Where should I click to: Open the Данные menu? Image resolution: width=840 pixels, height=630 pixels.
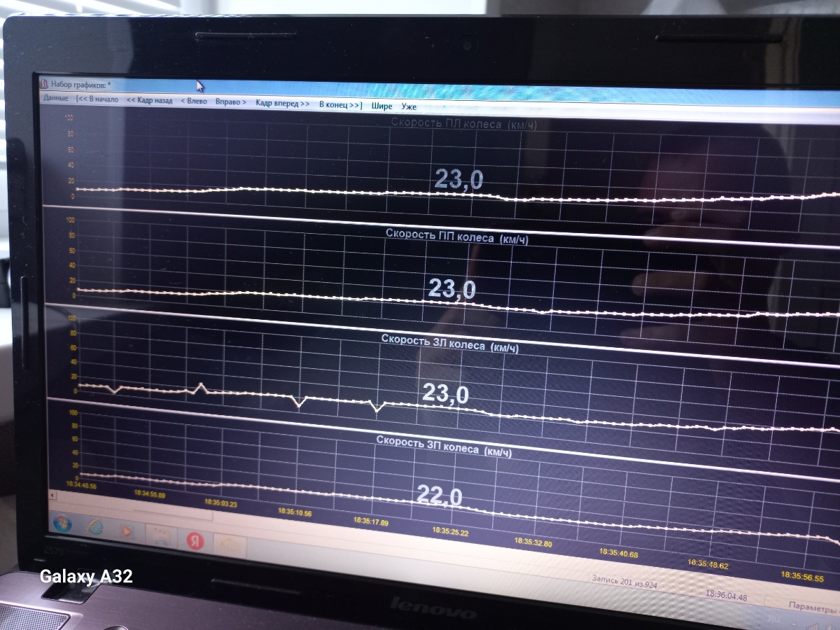(55, 99)
